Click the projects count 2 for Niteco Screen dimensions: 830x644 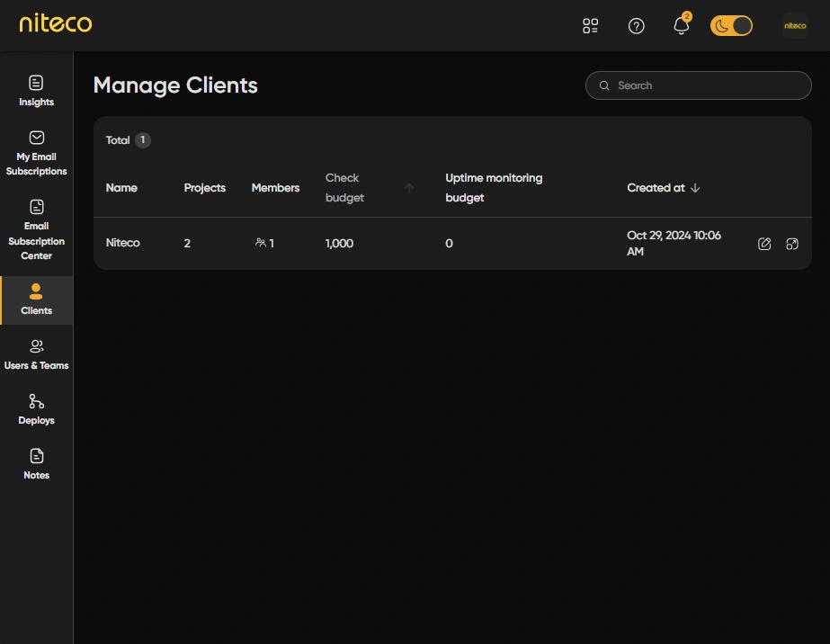pos(187,243)
